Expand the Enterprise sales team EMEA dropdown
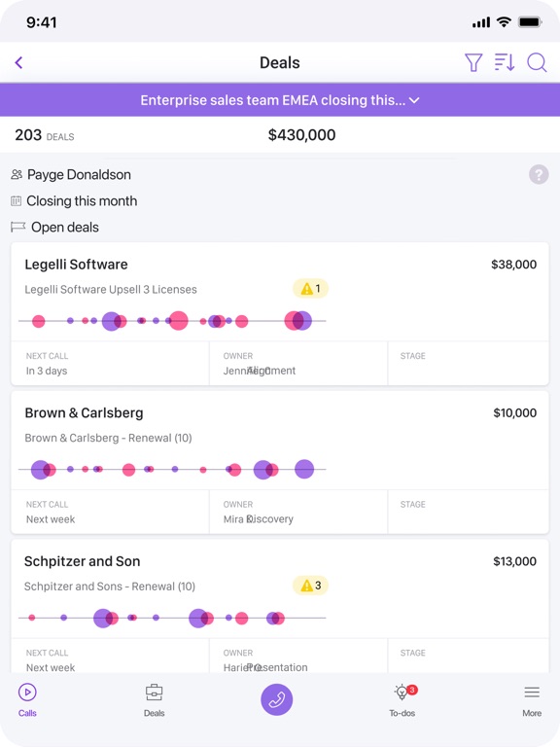Viewport: 560px width, 747px height. 280,100
